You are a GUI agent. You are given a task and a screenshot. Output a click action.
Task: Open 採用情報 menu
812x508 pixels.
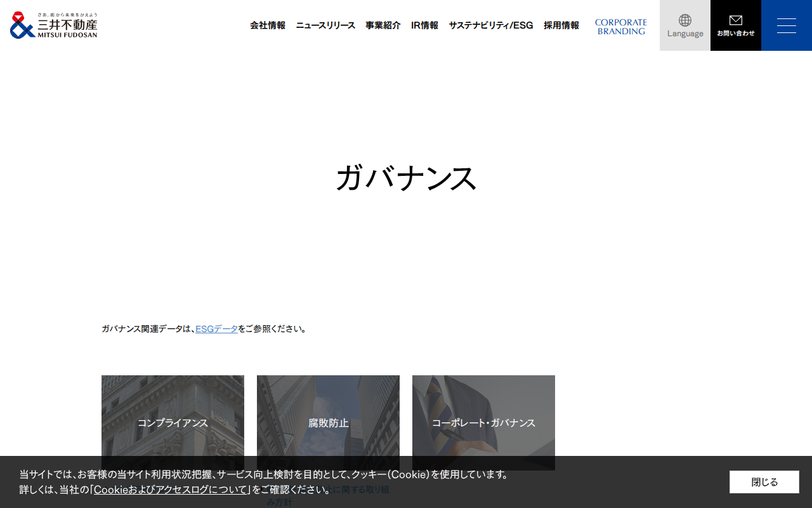pyautogui.click(x=561, y=25)
